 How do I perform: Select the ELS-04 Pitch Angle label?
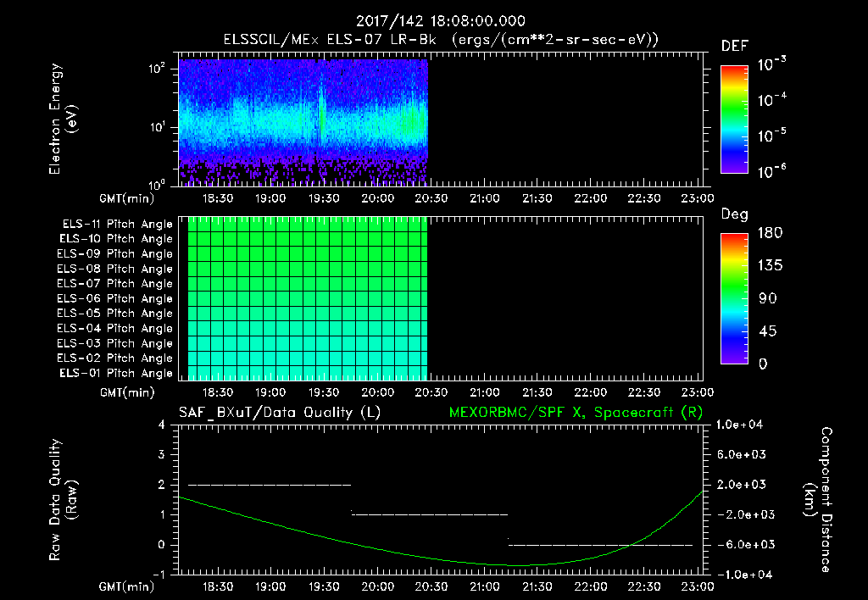114,328
